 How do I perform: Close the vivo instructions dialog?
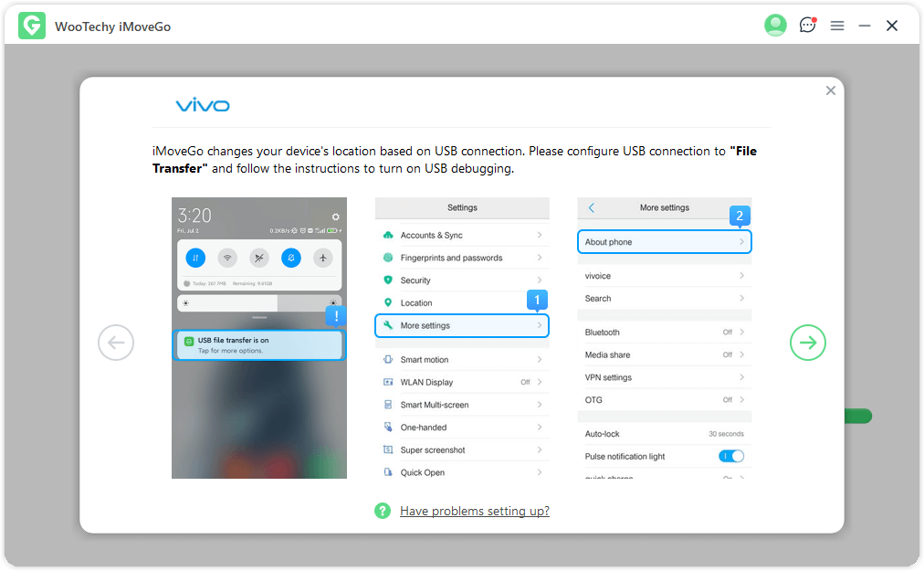click(830, 90)
